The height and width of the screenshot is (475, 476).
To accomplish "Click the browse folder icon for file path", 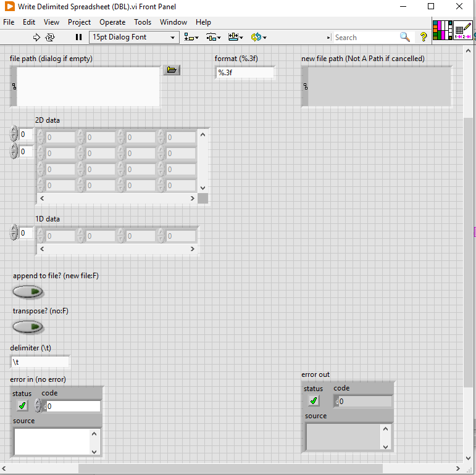I will coord(172,70).
